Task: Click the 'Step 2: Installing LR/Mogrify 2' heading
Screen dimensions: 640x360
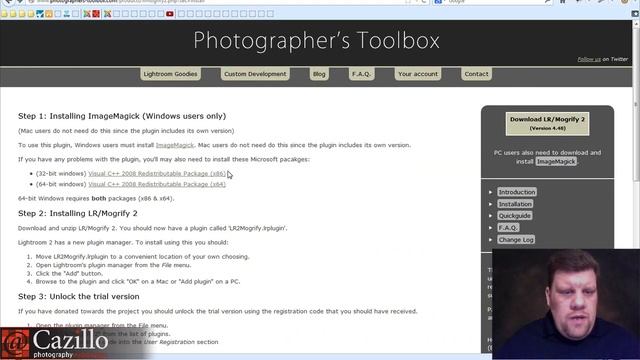Action: tap(78, 213)
